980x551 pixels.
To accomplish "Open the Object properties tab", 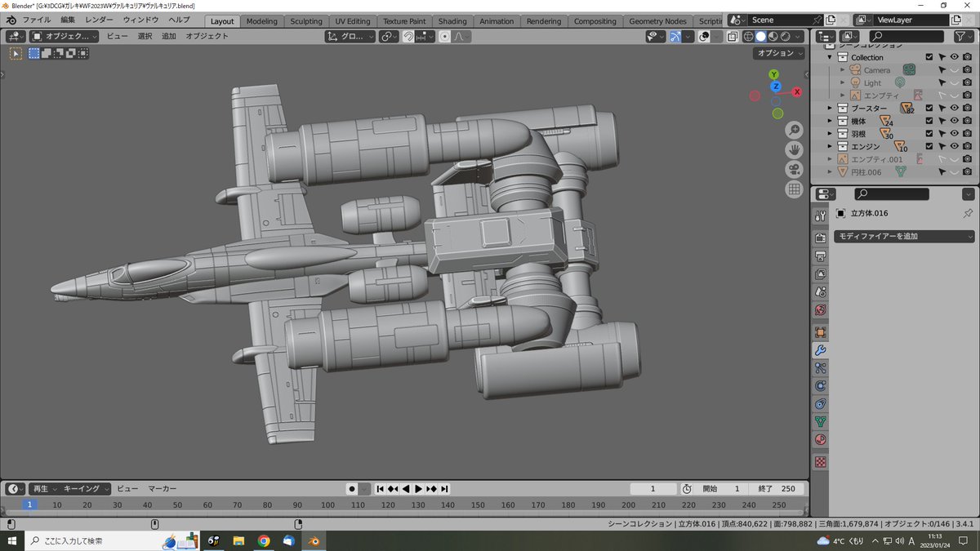I will click(x=821, y=332).
